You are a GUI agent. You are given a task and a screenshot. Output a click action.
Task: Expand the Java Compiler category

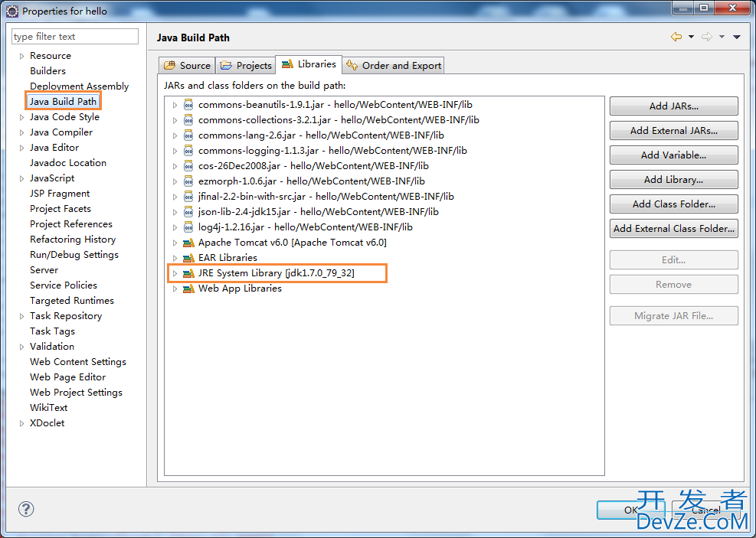coord(21,132)
